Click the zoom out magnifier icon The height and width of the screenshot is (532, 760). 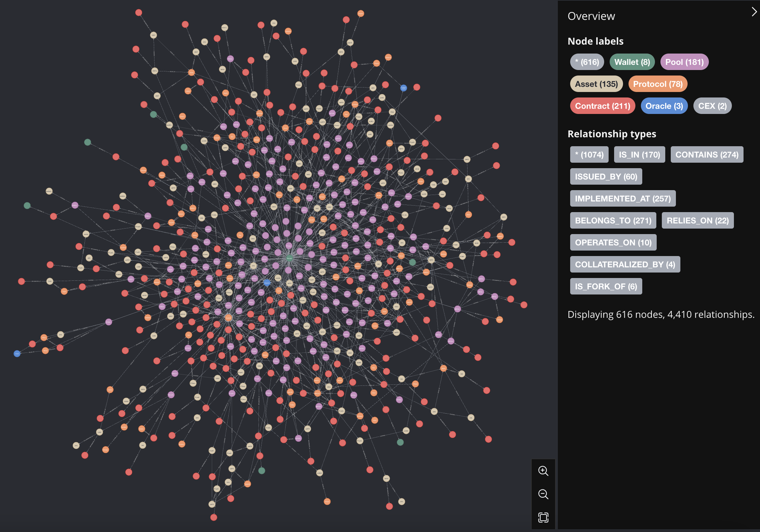[x=543, y=494]
